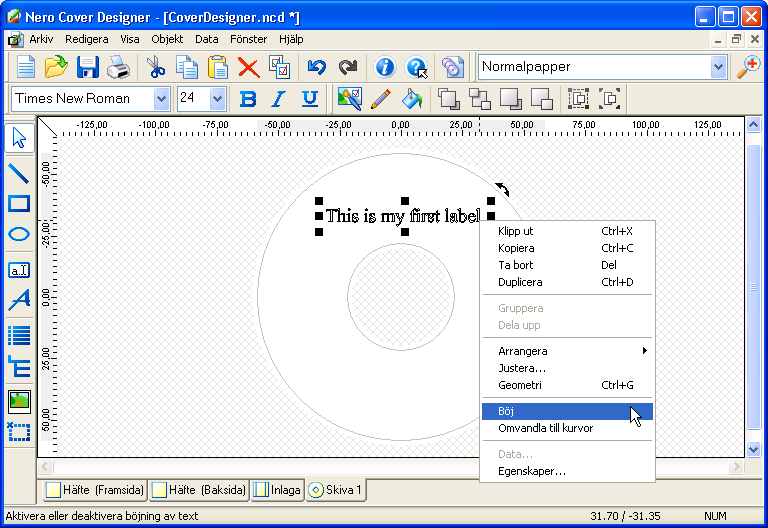Select the arrow pointer tool
The width and height of the screenshot is (768, 528).
coord(19,138)
